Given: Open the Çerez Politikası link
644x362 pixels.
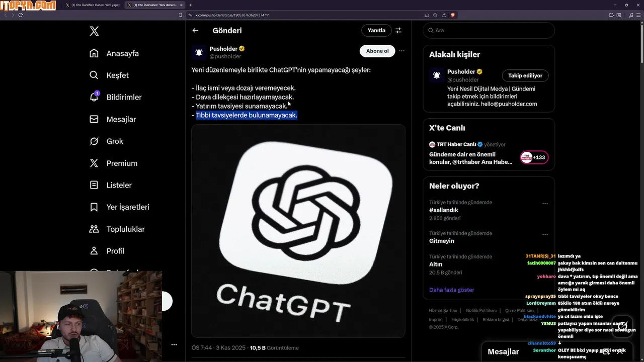Looking at the screenshot, I should coord(520,311).
